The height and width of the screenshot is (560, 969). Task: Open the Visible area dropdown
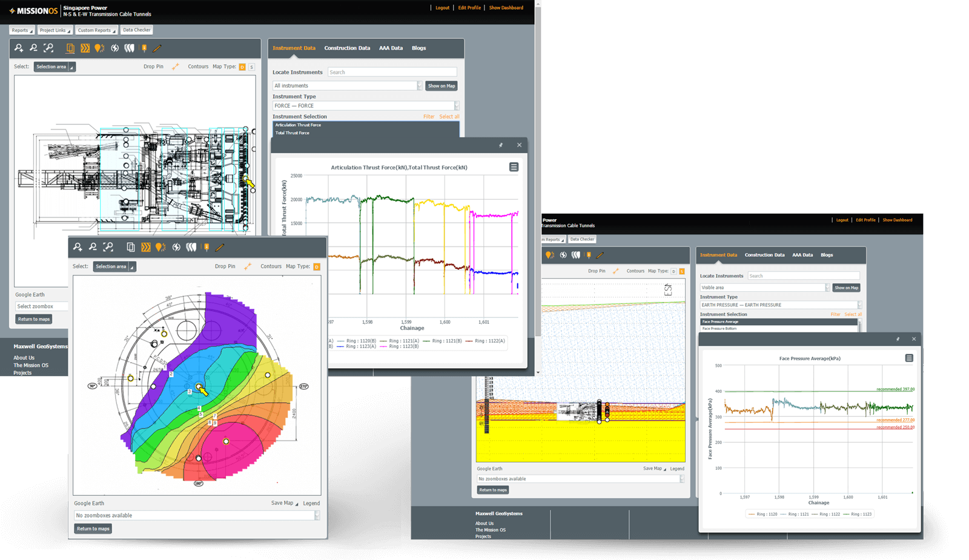tap(765, 288)
